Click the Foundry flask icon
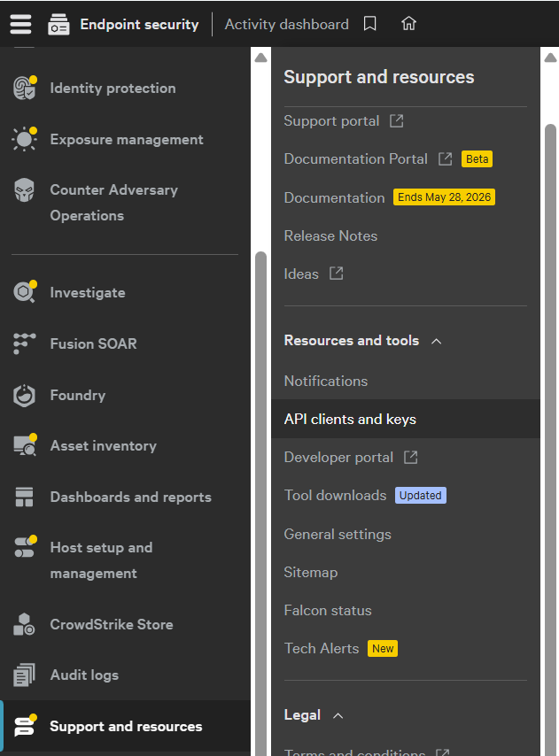The width and height of the screenshot is (559, 756). 24,396
